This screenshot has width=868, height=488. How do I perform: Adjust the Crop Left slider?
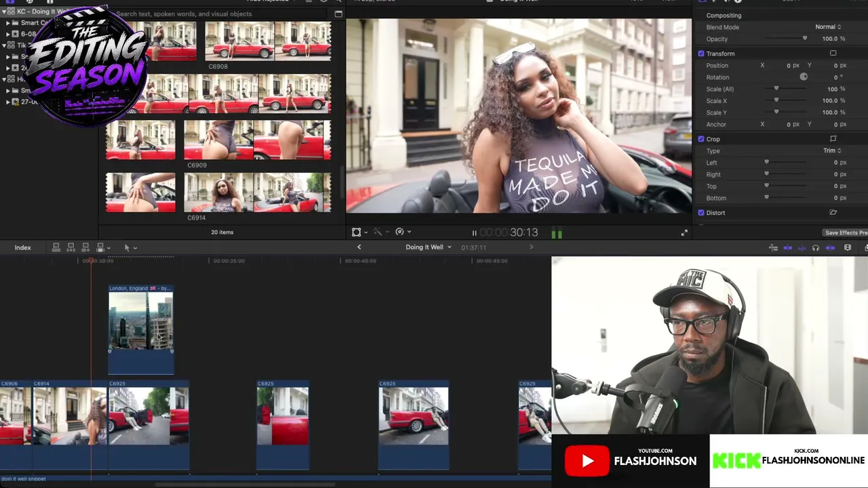767,163
